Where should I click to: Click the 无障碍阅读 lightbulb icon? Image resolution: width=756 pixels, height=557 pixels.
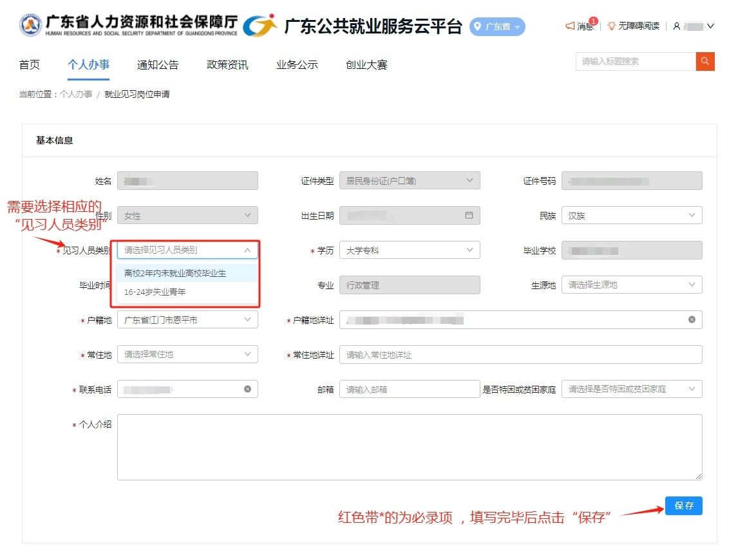pos(611,26)
